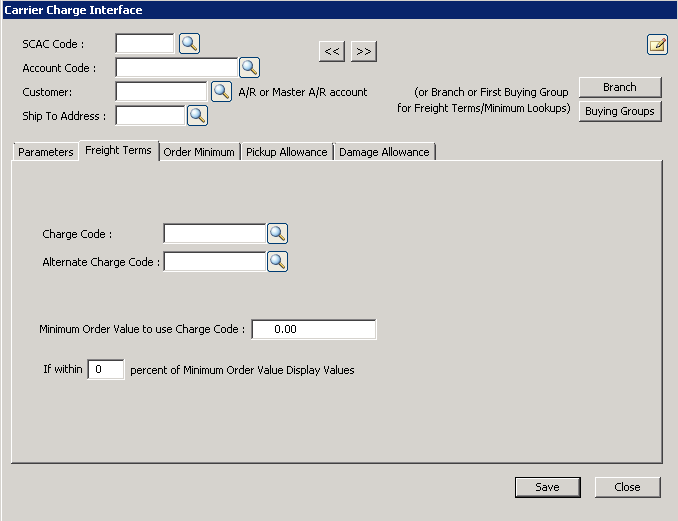This screenshot has height=521, width=678.
Task: Switch to the Parameters tab
Action: point(46,152)
